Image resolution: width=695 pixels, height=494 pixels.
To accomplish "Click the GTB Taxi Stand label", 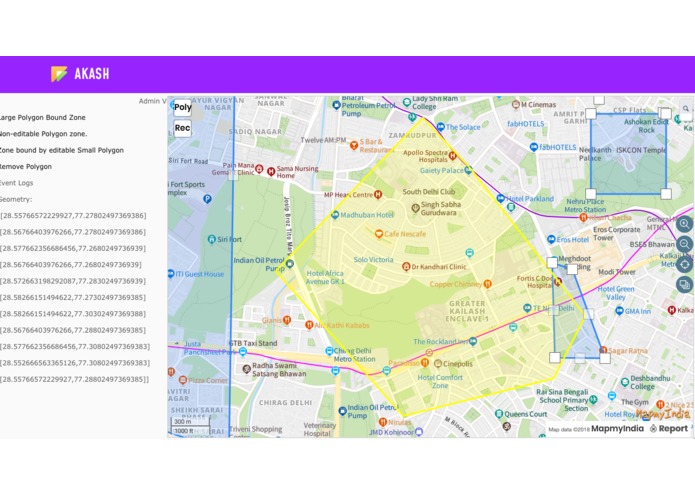I will pyautogui.click(x=253, y=343).
